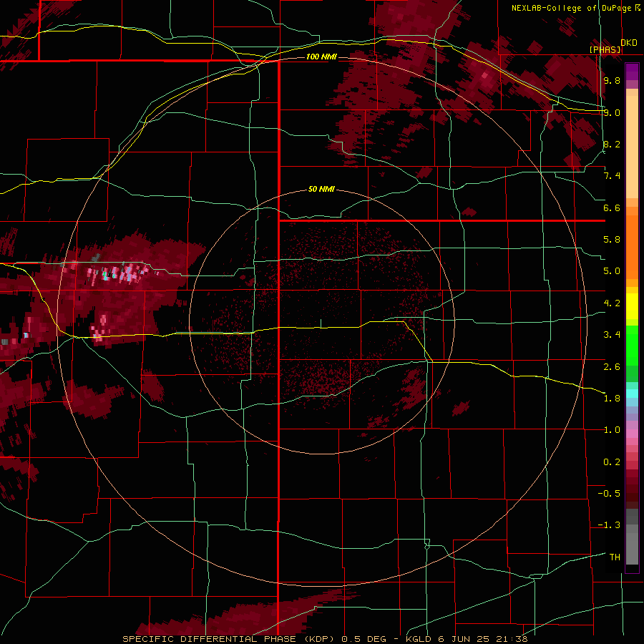Pick the dark orange band on the color bar
This screenshot has width=644, height=644.
click(x=632, y=246)
